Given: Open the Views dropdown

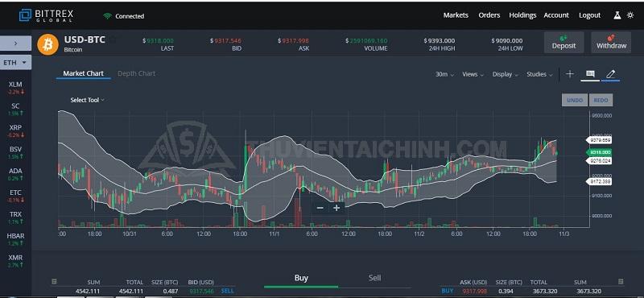Looking at the screenshot, I should [473, 74].
